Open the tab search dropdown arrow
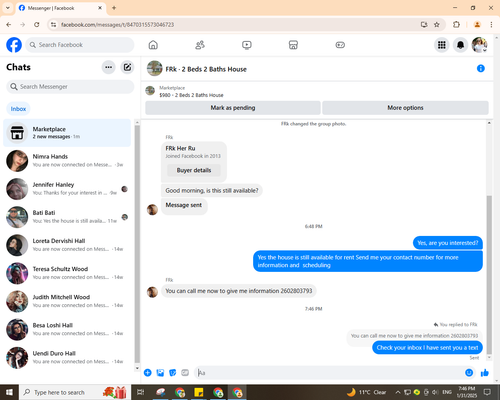This screenshot has height=400, width=500. pyautogui.click(x=8, y=8)
